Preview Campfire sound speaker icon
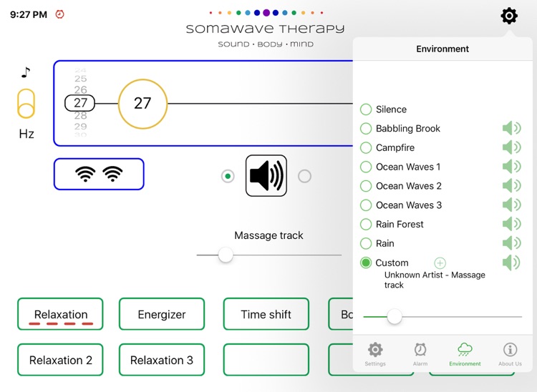Image resolution: width=537 pixels, height=392 pixels. tap(512, 147)
